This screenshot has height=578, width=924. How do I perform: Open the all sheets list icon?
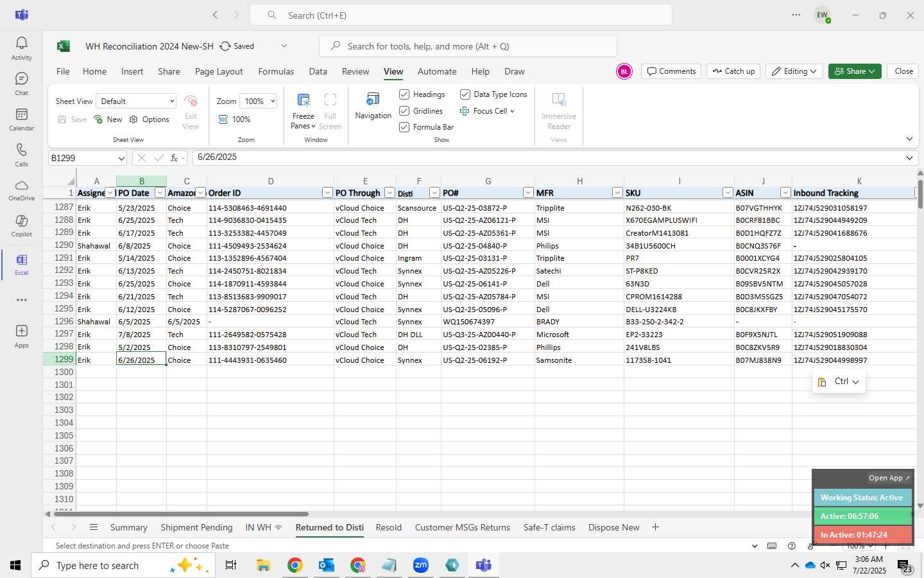point(94,527)
